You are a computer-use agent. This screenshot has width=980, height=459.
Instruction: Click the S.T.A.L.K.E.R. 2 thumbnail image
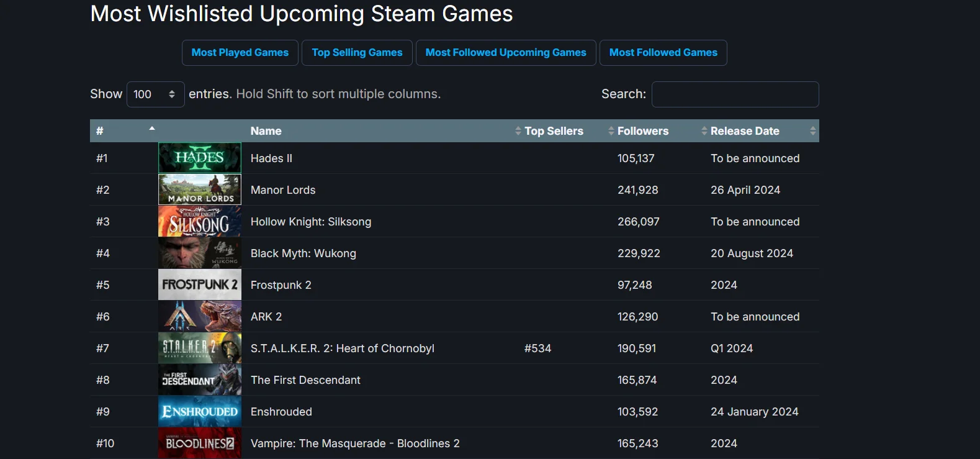click(x=199, y=348)
